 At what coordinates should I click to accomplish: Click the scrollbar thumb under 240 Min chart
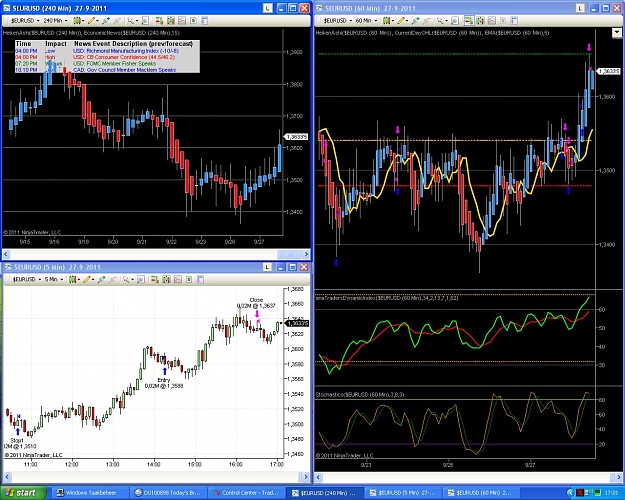[x=290, y=254]
